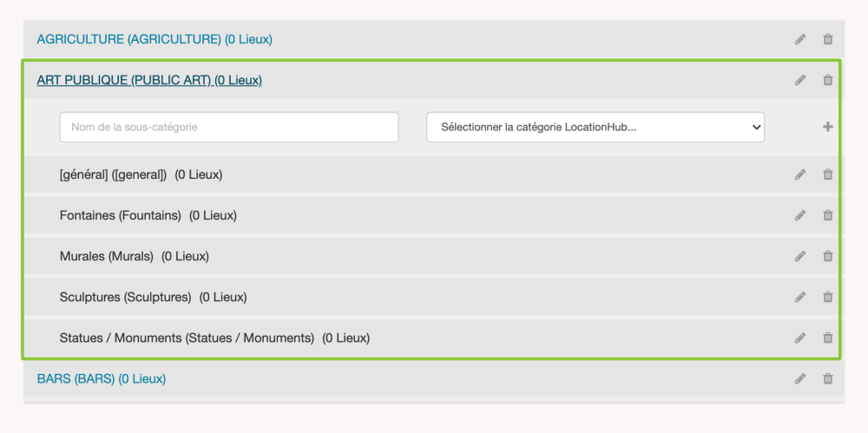Edit the [général] sub-category
This screenshot has height=433, width=868.
coord(799,174)
